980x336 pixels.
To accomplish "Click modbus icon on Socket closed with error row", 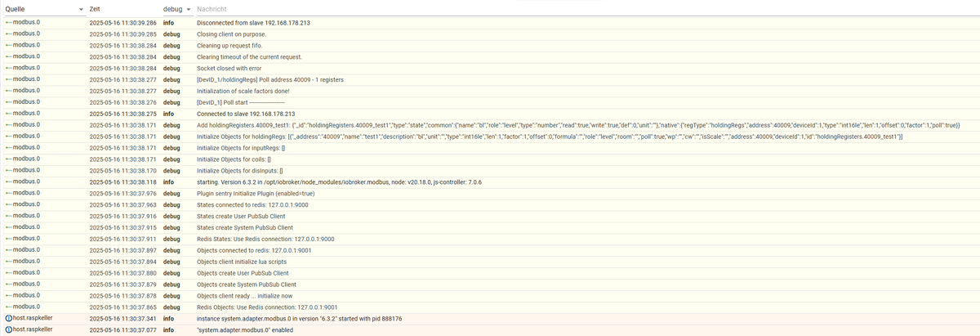I will coord(9,68).
